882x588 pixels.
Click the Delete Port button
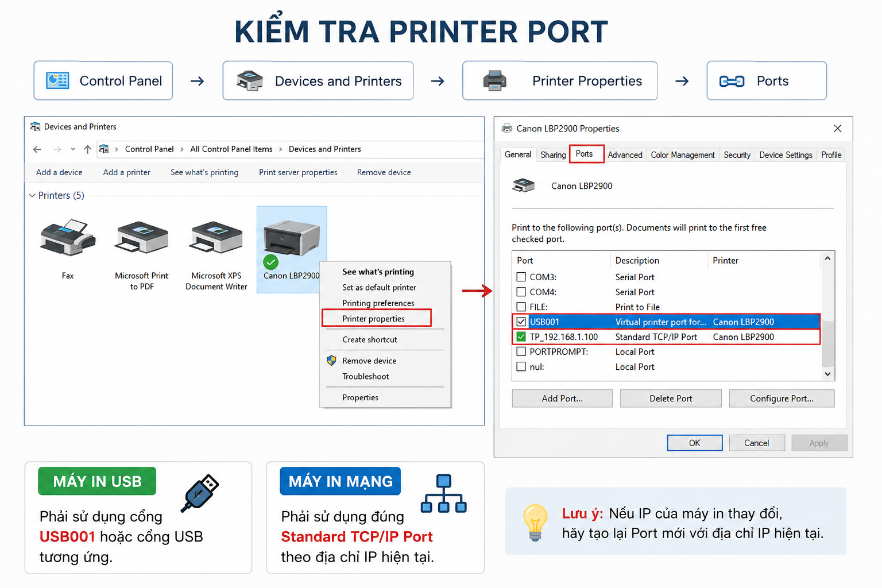click(x=671, y=399)
